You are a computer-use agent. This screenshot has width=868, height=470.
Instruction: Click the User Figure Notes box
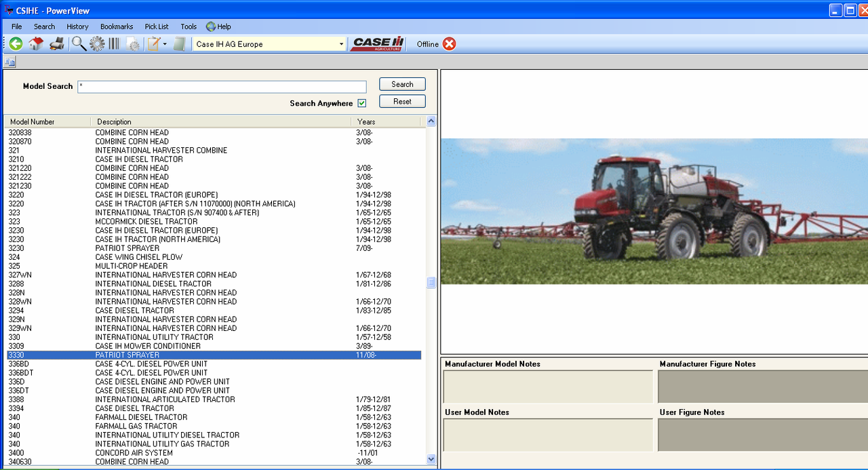763,435
